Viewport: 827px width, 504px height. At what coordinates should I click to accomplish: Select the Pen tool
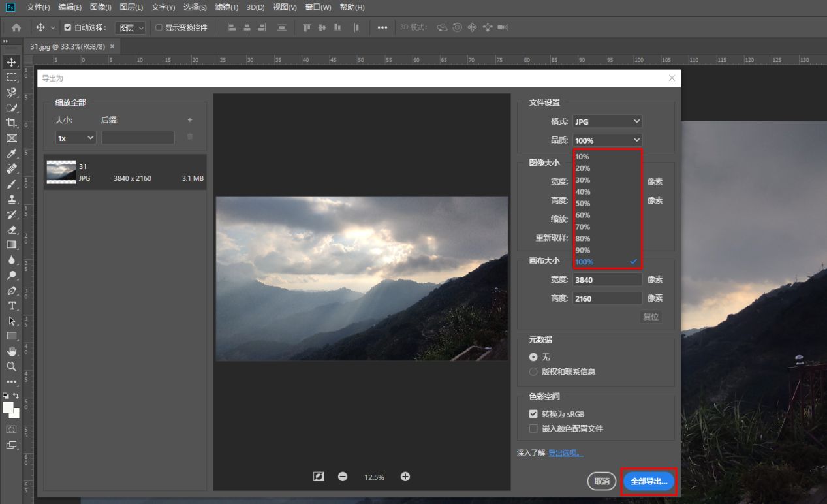12,291
